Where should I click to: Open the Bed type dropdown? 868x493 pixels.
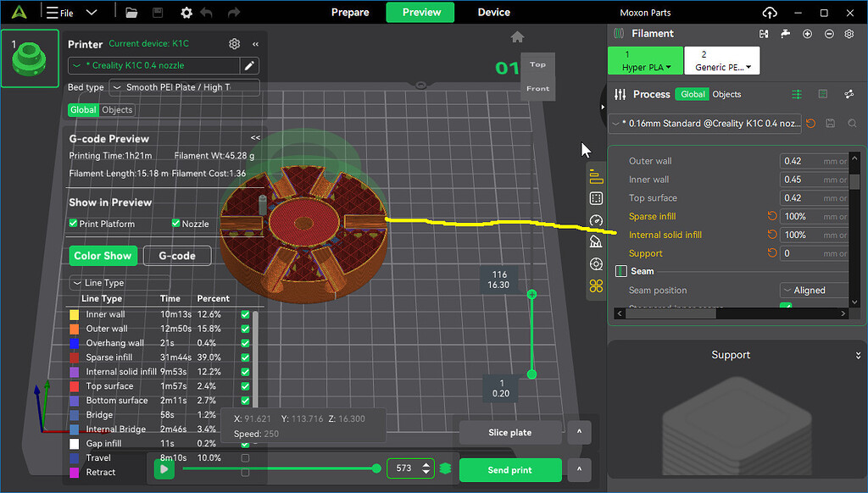coord(184,87)
